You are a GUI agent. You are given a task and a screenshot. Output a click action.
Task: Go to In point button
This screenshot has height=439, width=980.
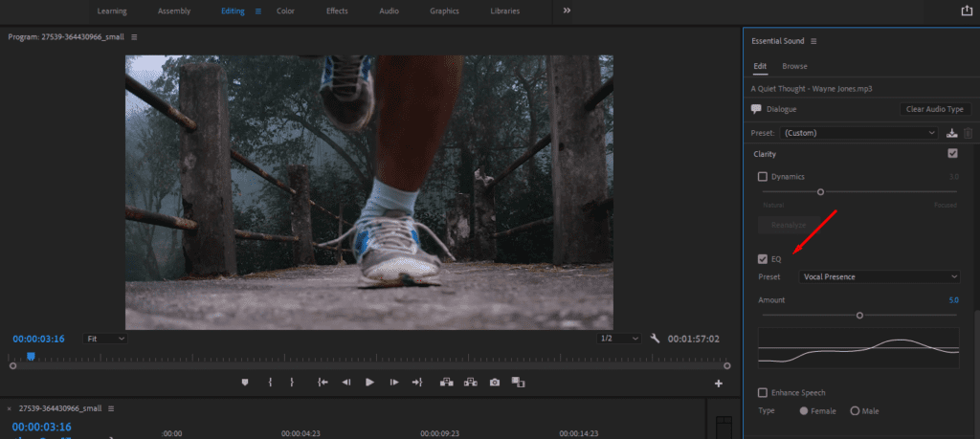coord(323,383)
